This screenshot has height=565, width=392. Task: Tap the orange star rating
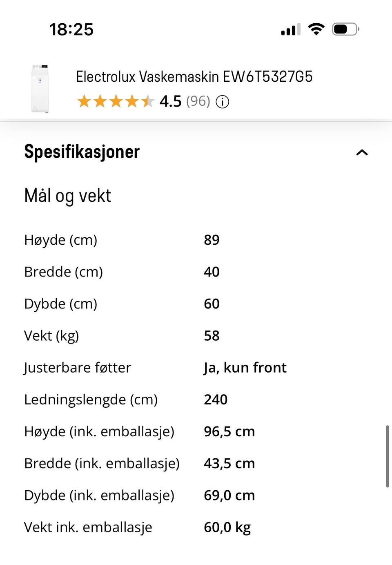click(116, 101)
